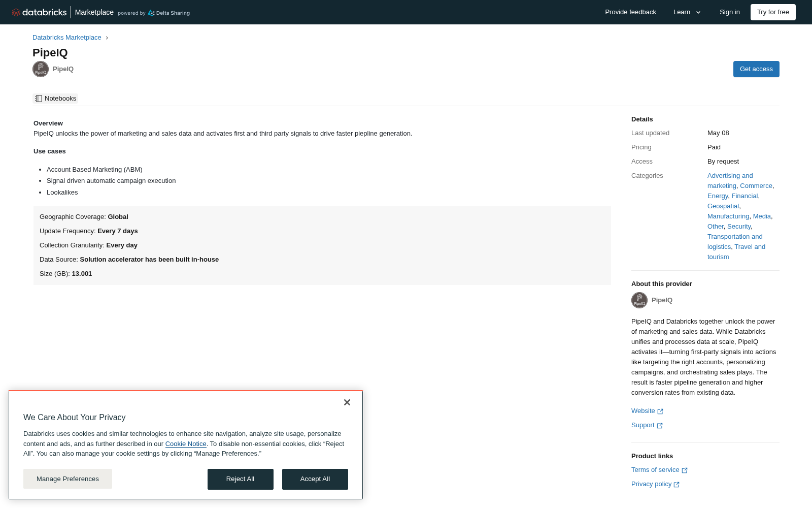The image size is (812, 508).
Task: Click external-link icon beside Website
Action: point(660,411)
